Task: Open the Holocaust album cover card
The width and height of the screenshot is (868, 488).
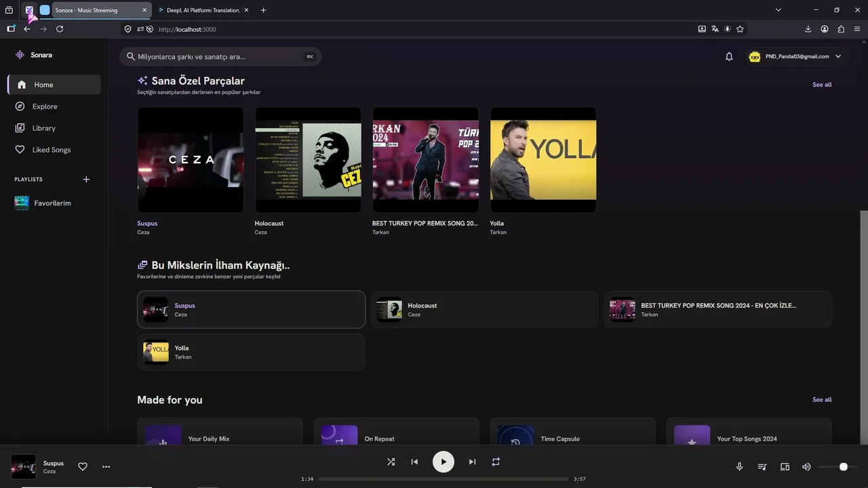Action: pyautogui.click(x=308, y=160)
